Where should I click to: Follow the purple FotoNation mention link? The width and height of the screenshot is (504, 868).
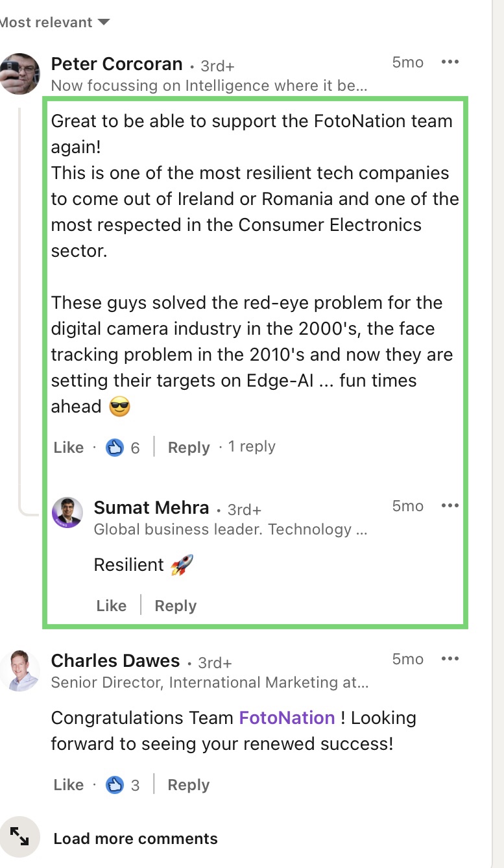click(287, 718)
